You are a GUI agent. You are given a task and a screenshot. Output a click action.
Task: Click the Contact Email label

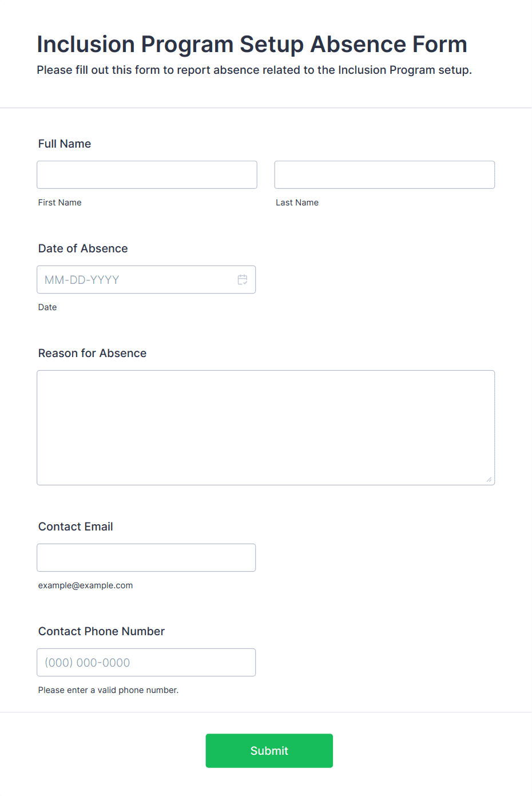(x=76, y=526)
